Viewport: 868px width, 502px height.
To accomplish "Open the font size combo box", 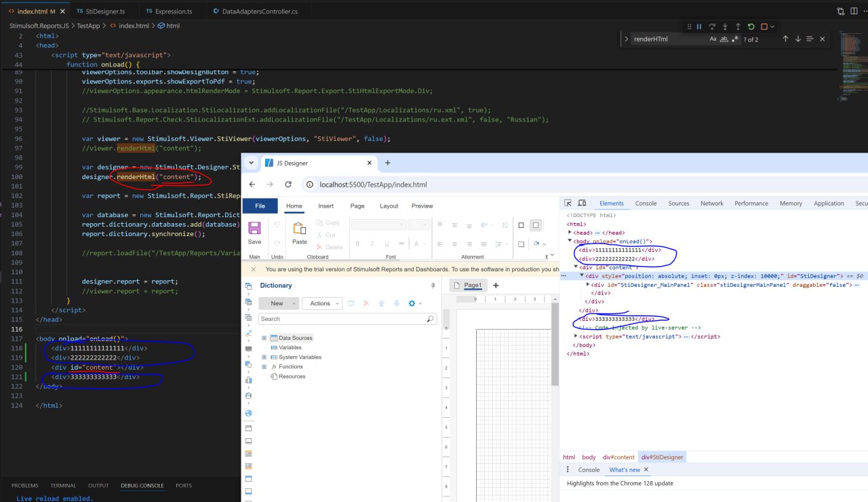I will pos(419,225).
